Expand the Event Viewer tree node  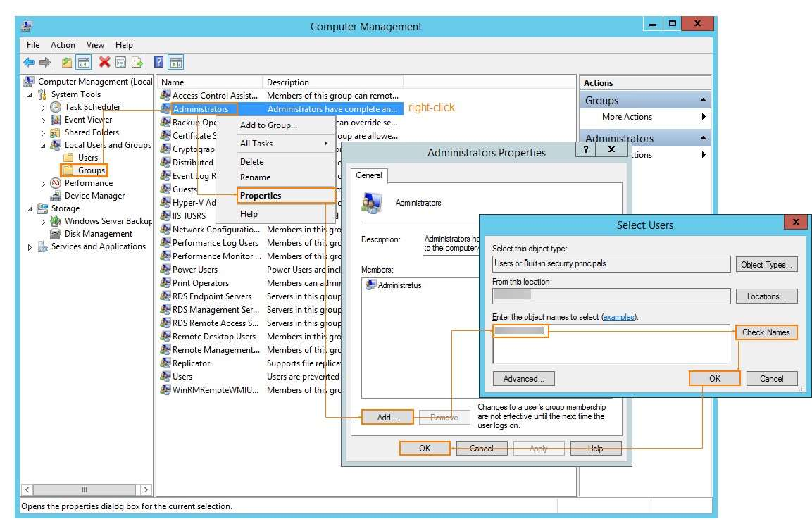[x=43, y=120]
